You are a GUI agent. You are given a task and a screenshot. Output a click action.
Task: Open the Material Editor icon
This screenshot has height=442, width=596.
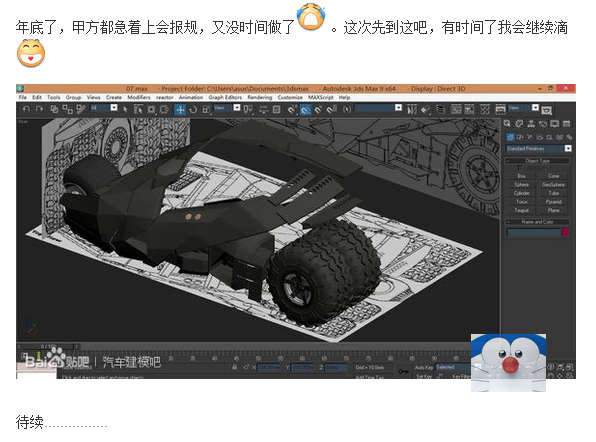click(x=485, y=109)
